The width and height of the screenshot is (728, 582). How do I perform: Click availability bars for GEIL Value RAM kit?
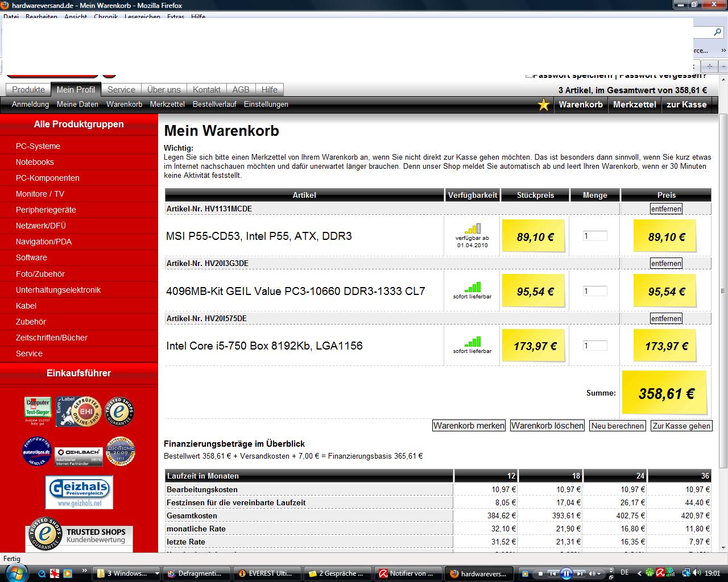472,287
